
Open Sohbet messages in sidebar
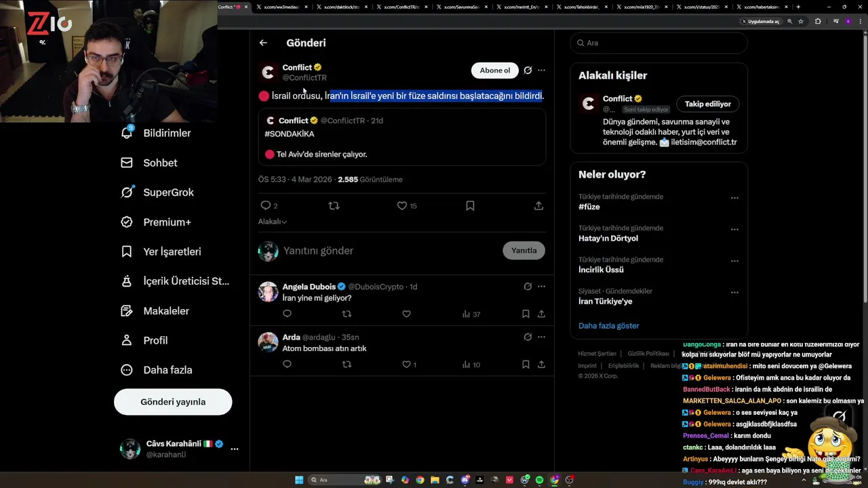pos(149,163)
